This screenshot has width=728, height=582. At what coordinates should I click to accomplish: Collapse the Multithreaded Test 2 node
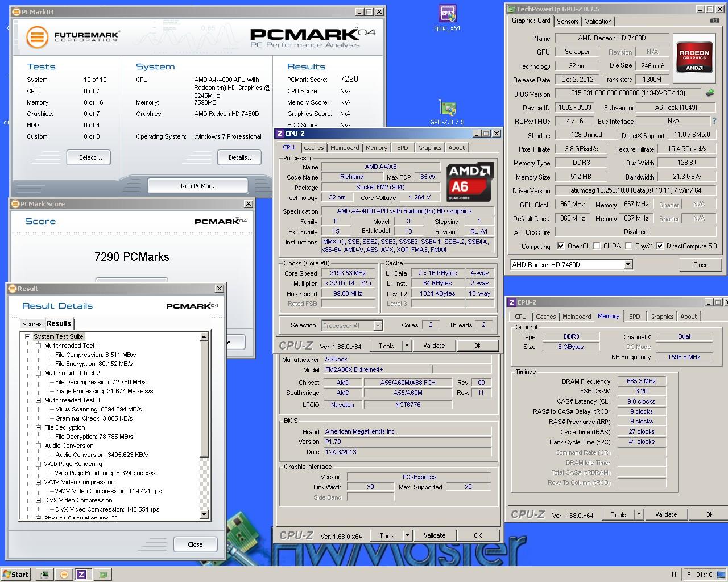39,373
